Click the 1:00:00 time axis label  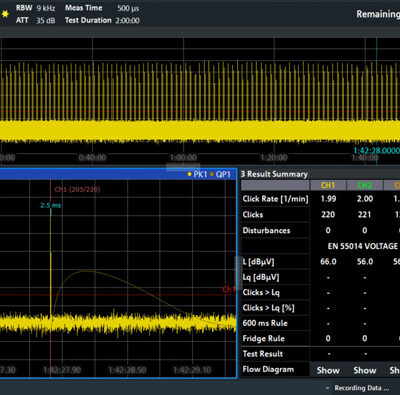(183, 158)
